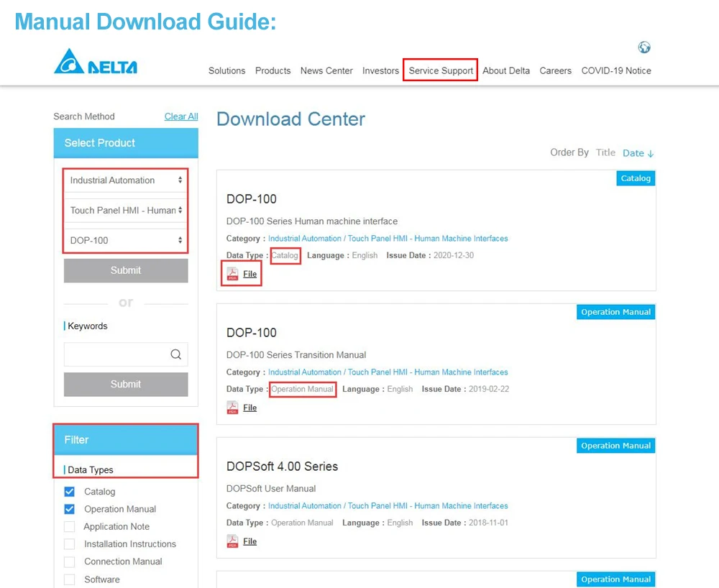The height and width of the screenshot is (588, 719).
Task: Click the Filter panel header
Action: tap(126, 440)
